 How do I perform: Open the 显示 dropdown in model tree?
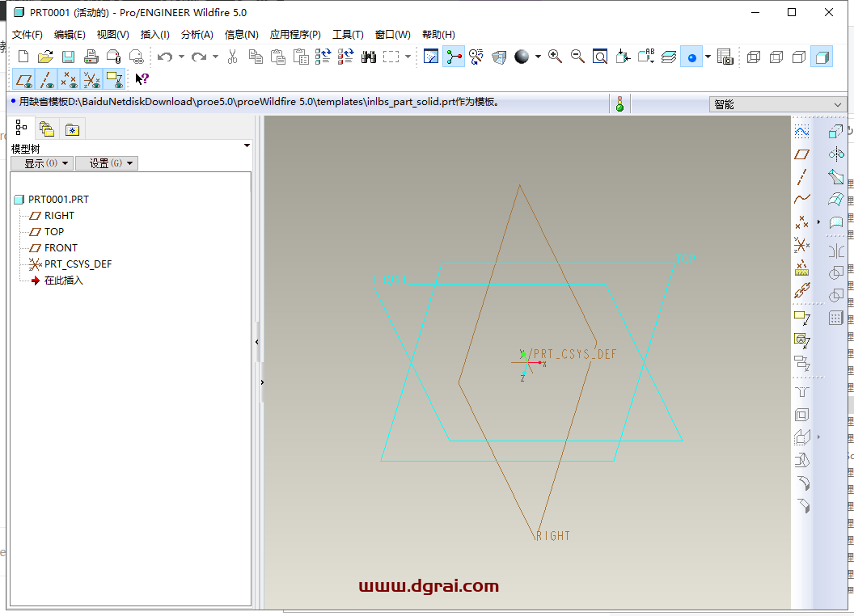[42, 163]
